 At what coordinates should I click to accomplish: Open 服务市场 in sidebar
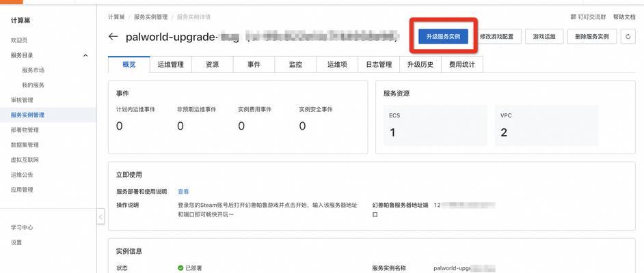point(33,70)
